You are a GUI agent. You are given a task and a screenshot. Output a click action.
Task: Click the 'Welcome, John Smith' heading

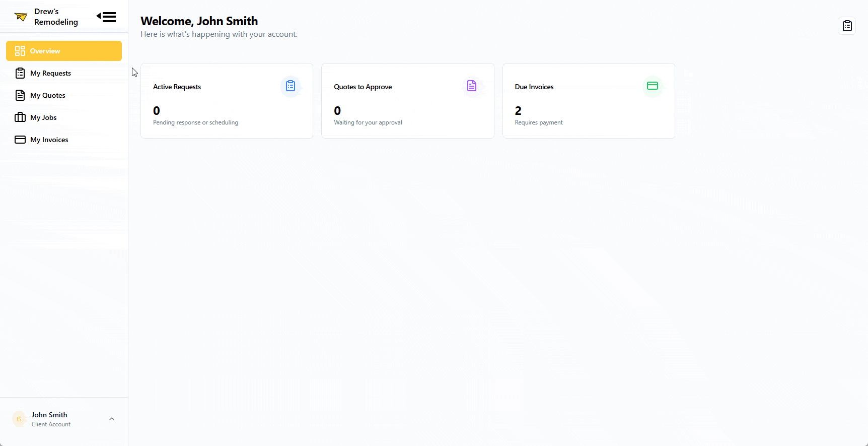[199, 21]
